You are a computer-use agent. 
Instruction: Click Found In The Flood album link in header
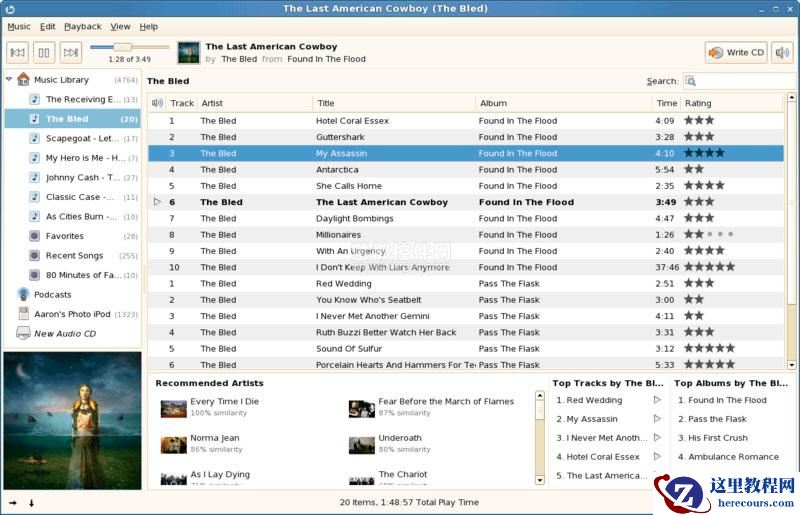pos(327,59)
